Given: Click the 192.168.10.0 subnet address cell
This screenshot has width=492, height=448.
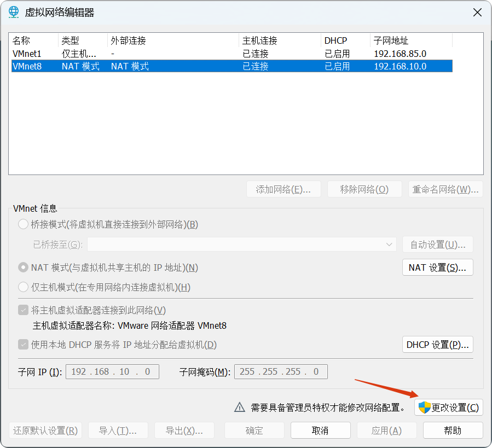Looking at the screenshot, I should point(400,66).
